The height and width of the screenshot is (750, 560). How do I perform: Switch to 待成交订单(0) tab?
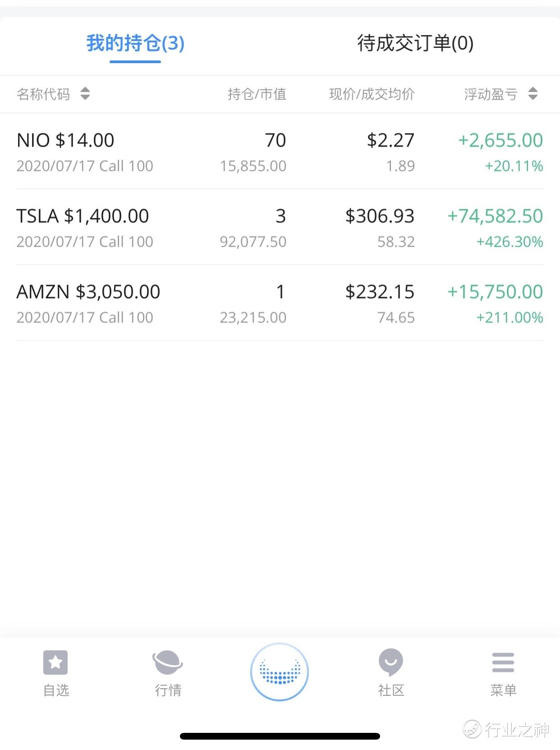click(x=415, y=44)
